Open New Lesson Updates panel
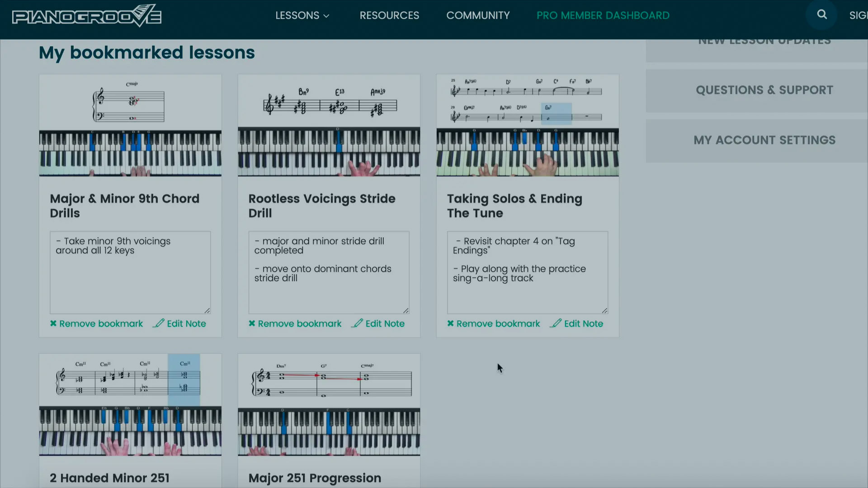868x488 pixels. (757, 51)
